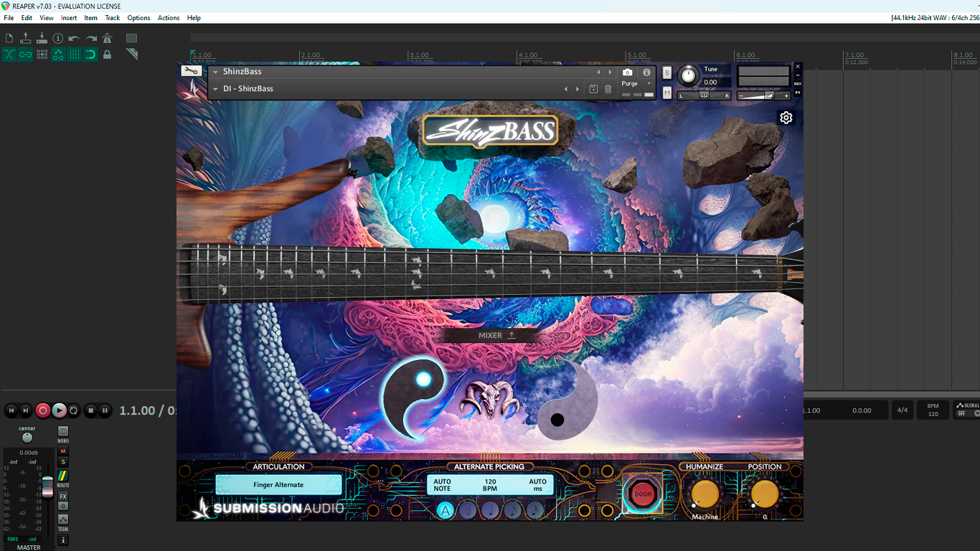Image resolution: width=980 pixels, height=551 pixels.
Task: Click the master pan center knob
Action: point(27,438)
